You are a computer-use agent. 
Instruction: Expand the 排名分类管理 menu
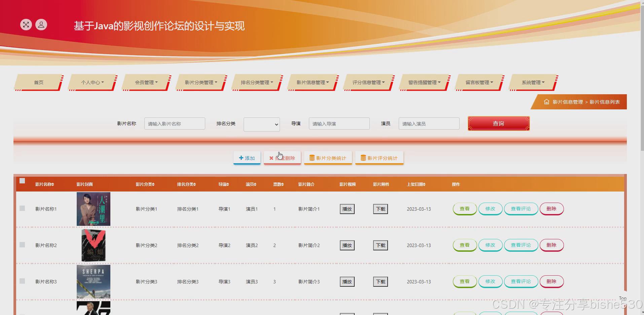point(257,82)
